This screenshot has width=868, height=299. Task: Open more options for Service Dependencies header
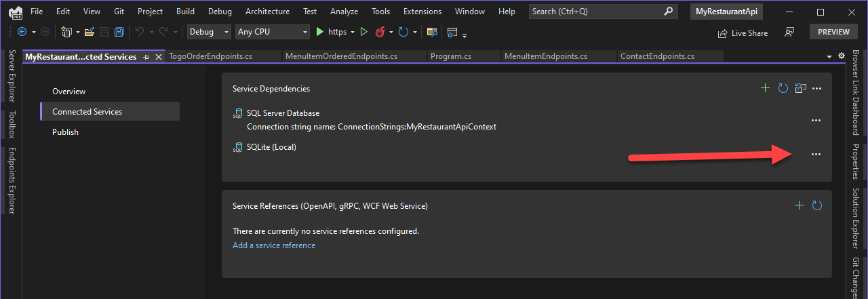(817, 88)
